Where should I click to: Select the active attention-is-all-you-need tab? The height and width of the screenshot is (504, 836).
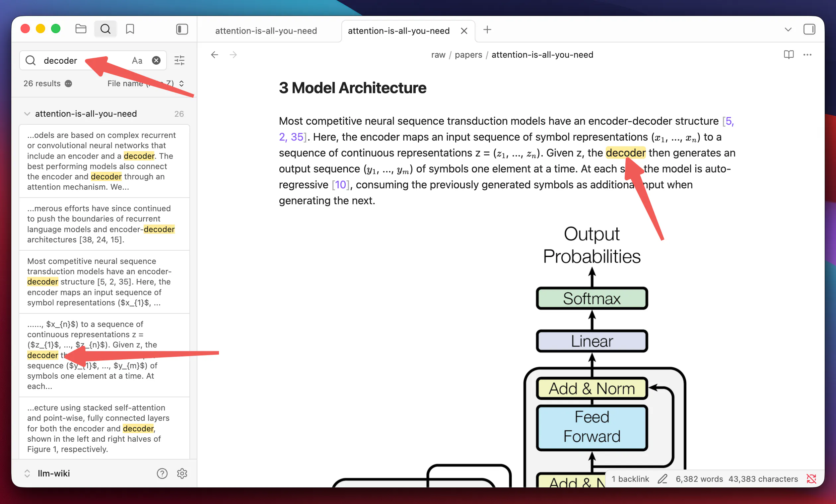(398, 31)
